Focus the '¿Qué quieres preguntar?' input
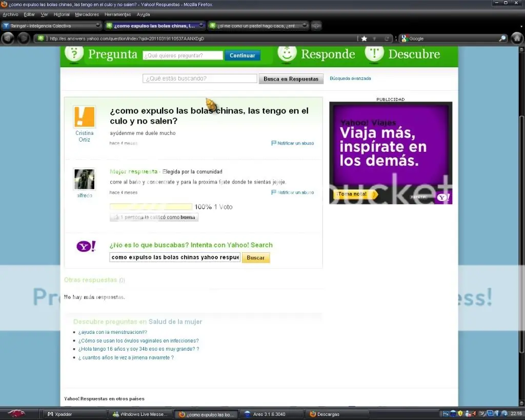The width and height of the screenshot is (525, 420). [183, 55]
